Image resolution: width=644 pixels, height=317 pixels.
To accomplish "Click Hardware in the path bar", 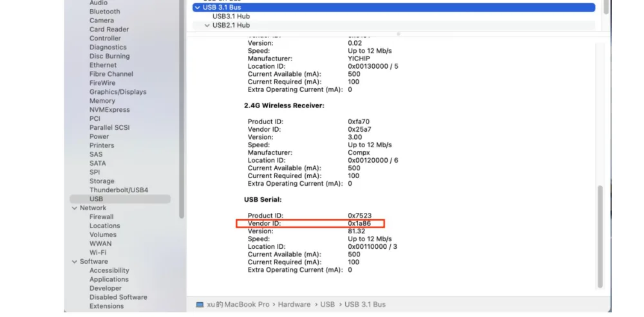I will coord(294,305).
